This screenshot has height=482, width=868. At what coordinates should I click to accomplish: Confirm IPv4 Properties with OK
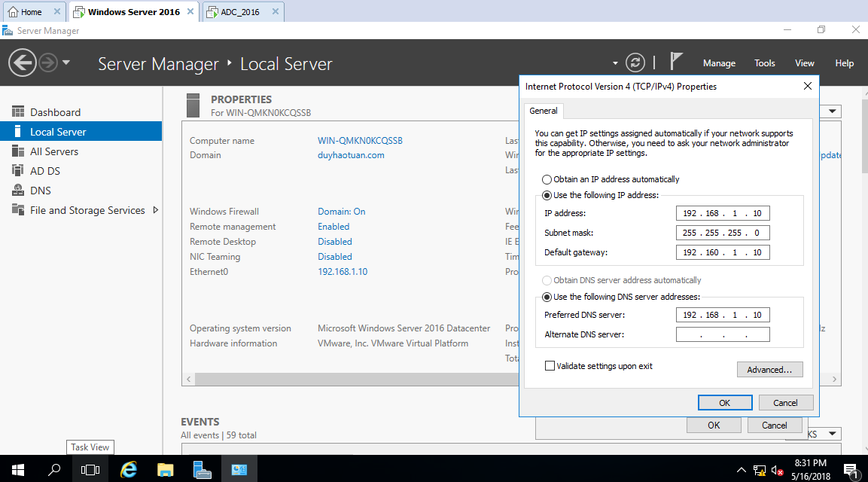[725, 403]
